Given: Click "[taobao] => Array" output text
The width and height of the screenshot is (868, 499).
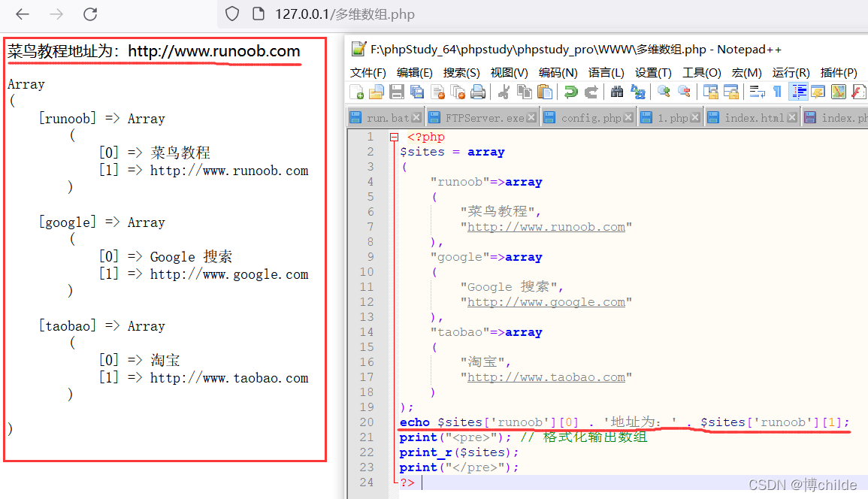Looking at the screenshot, I should pos(102,325).
